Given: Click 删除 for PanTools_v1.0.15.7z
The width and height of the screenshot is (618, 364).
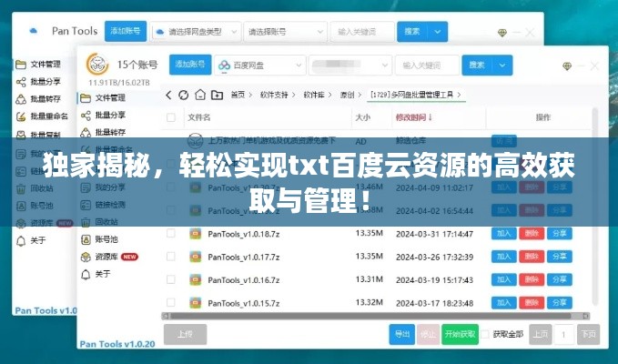Looking at the screenshot, I should (532, 303).
